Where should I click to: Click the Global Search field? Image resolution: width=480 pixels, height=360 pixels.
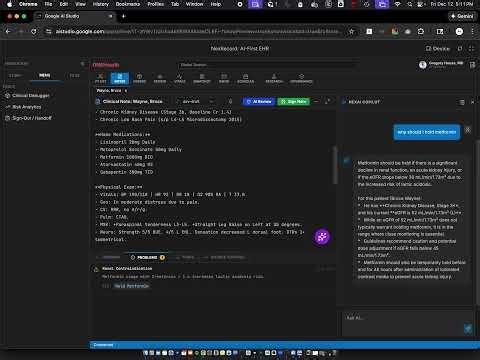pyautogui.click(x=267, y=65)
